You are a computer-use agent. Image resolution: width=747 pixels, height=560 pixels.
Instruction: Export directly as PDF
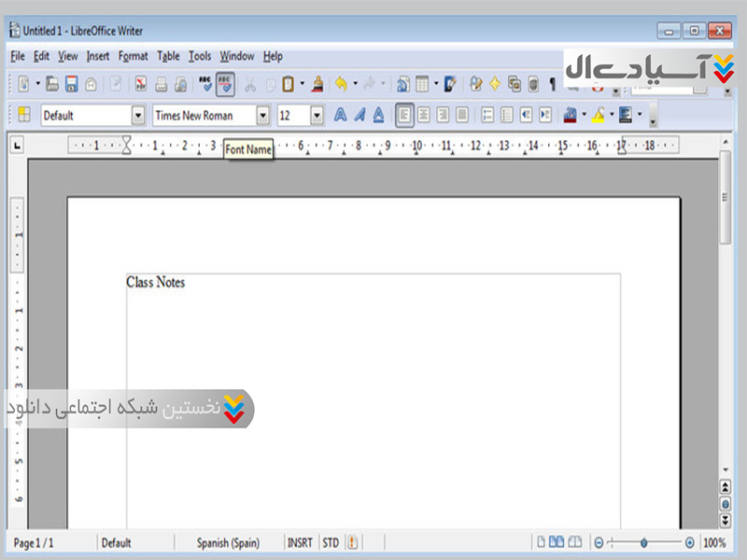pos(141,85)
